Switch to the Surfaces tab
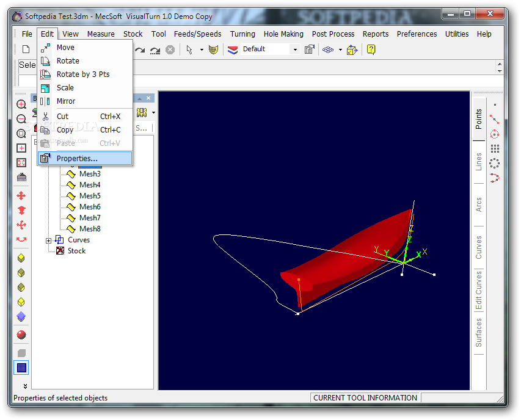This screenshot has width=521, height=420. click(x=478, y=333)
